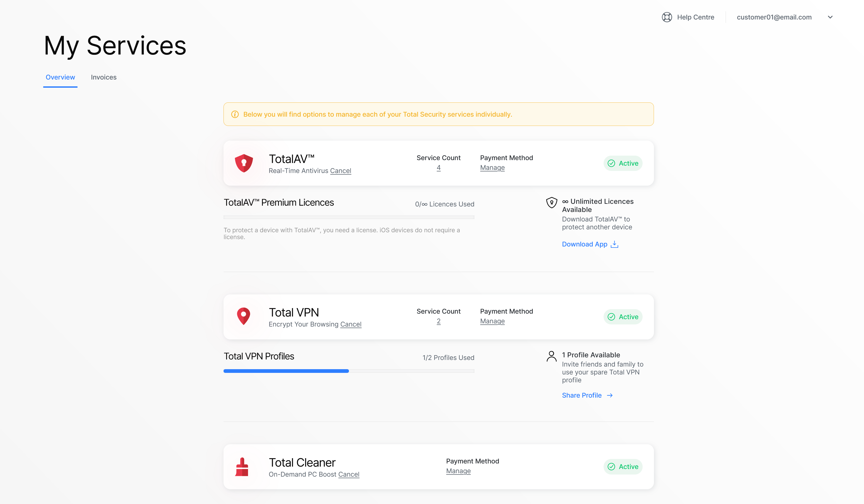Open Total VPN service count 2
Image resolution: width=864 pixels, height=504 pixels.
point(439,321)
